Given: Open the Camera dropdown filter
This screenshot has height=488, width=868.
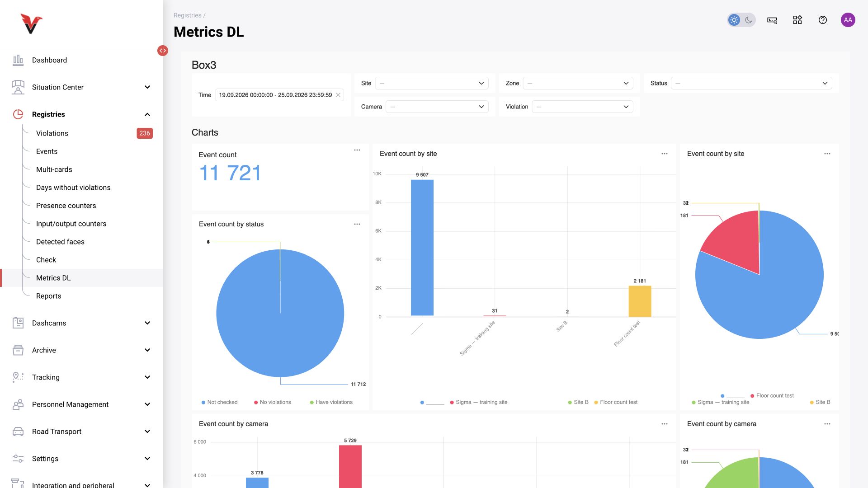Looking at the screenshot, I should point(437,107).
